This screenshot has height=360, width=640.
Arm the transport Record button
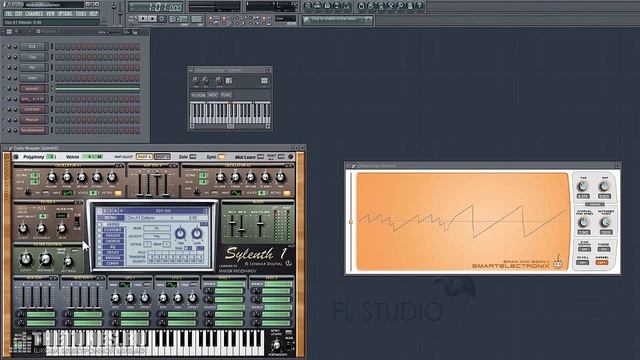(162, 19)
